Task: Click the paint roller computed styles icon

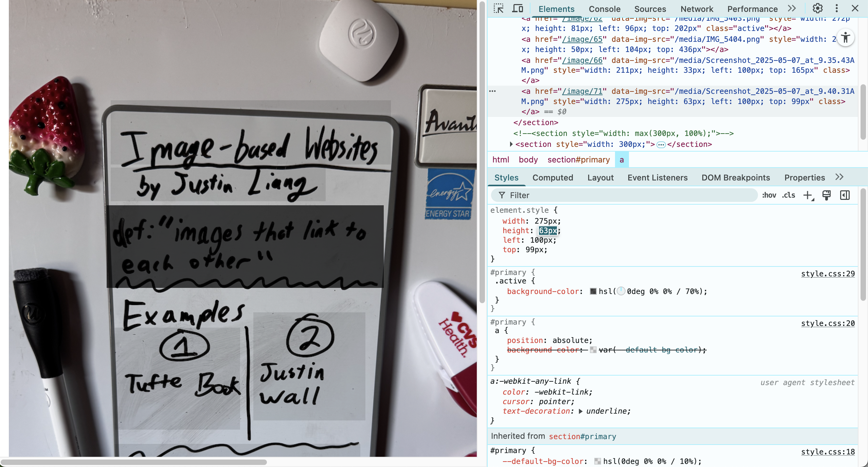Action: click(827, 195)
